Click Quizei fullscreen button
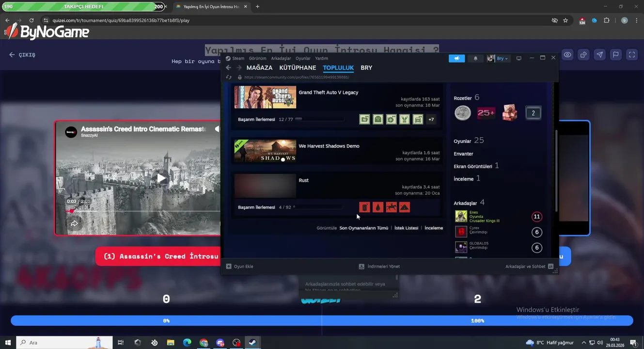This screenshot has height=349, width=644. pyautogui.click(x=631, y=55)
